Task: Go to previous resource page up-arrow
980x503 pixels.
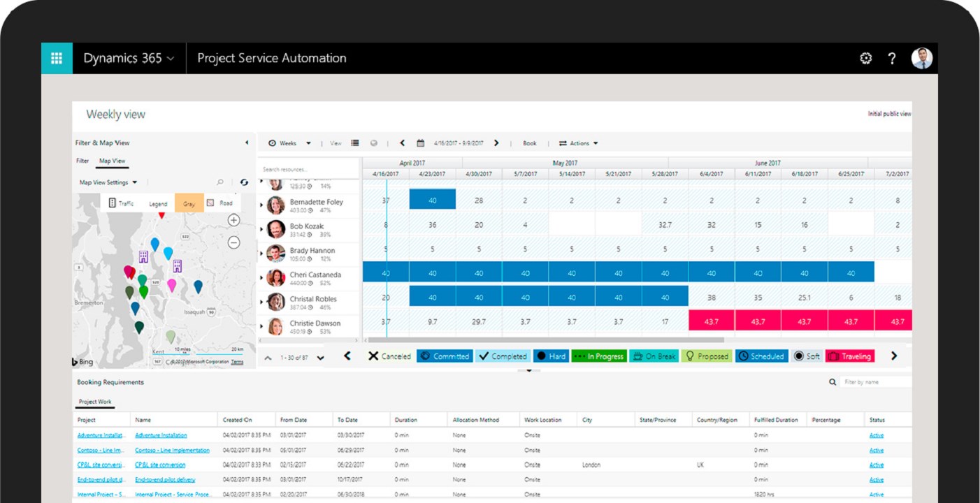Action: (x=268, y=358)
